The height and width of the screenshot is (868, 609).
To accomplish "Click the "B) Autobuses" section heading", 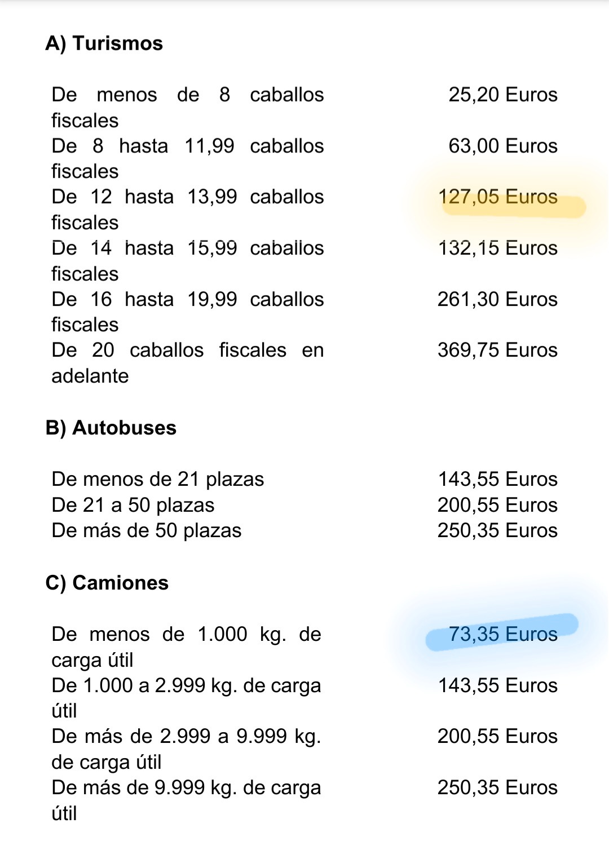I will tap(111, 428).
